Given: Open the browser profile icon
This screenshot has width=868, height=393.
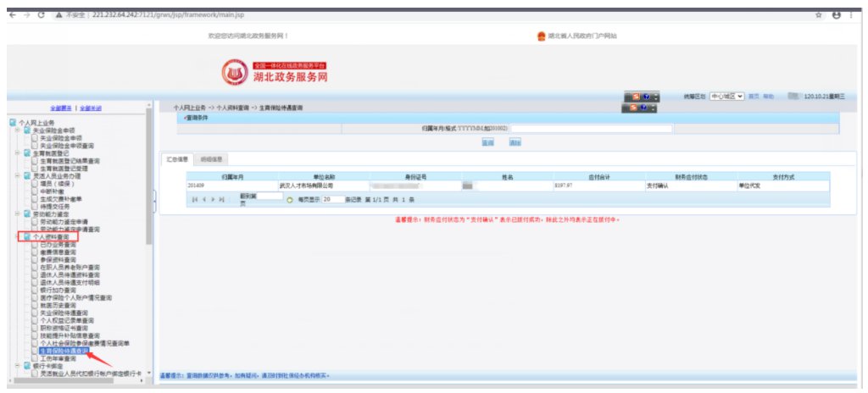Looking at the screenshot, I should click(x=837, y=15).
